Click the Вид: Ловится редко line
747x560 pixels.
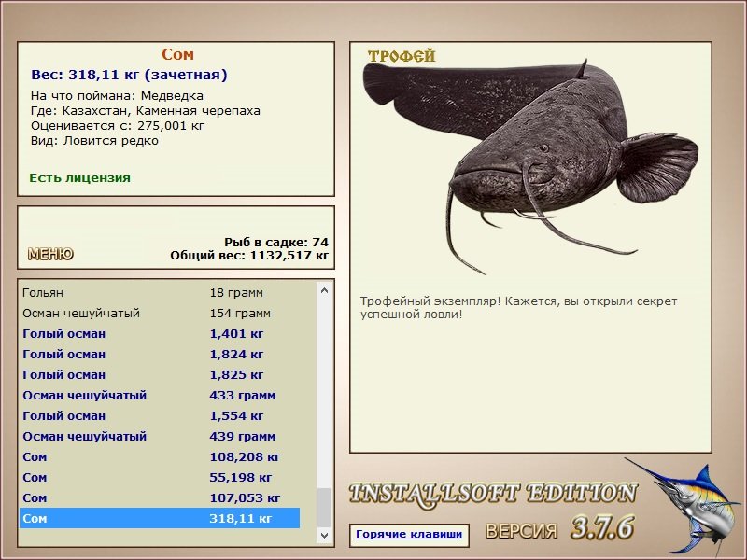[x=94, y=141]
